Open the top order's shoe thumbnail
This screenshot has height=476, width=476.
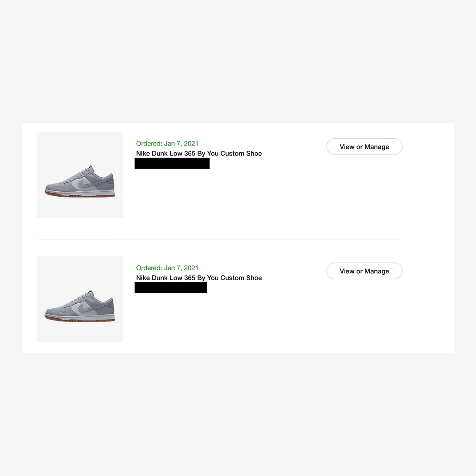point(80,175)
